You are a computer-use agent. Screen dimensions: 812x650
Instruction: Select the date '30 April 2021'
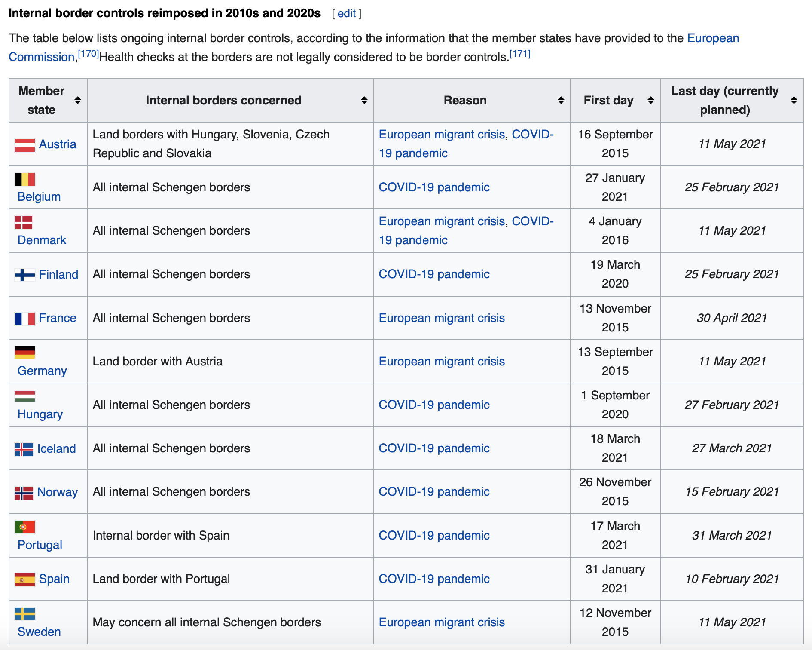coord(732,318)
